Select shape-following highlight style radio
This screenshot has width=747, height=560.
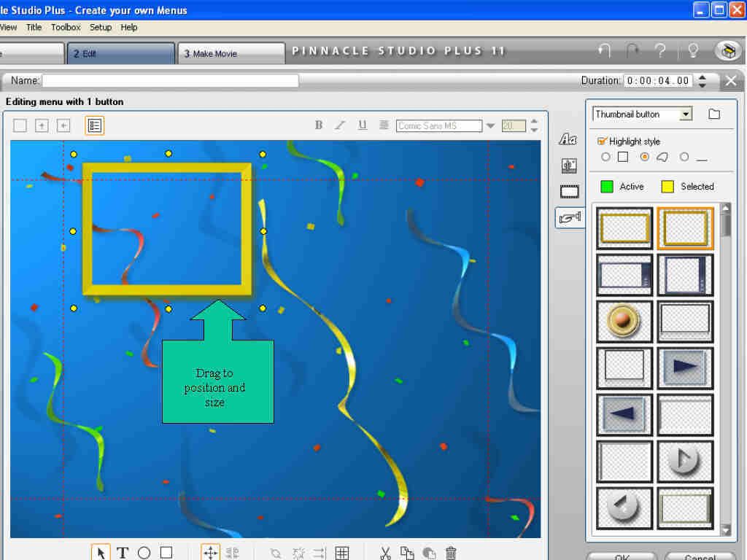tap(645, 157)
